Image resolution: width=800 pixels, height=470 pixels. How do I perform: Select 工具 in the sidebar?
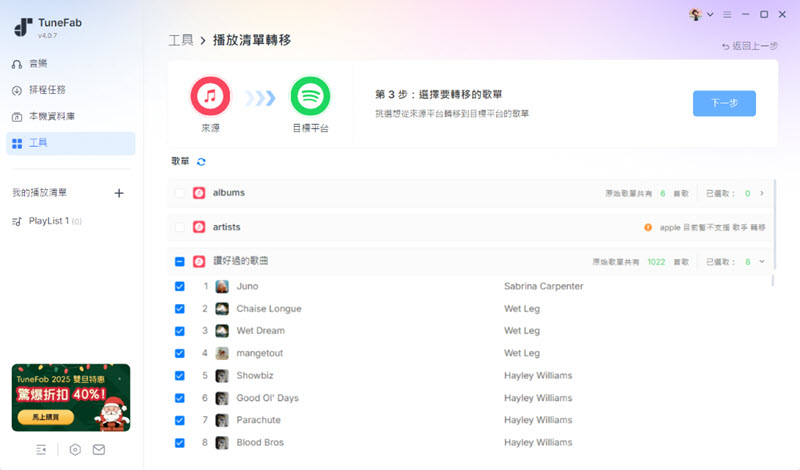coord(70,143)
